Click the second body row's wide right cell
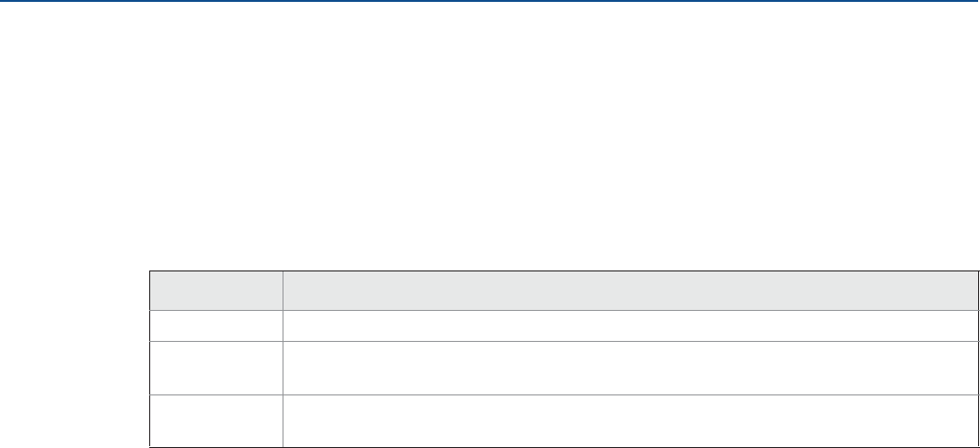The image size is (980, 448). coord(626,362)
